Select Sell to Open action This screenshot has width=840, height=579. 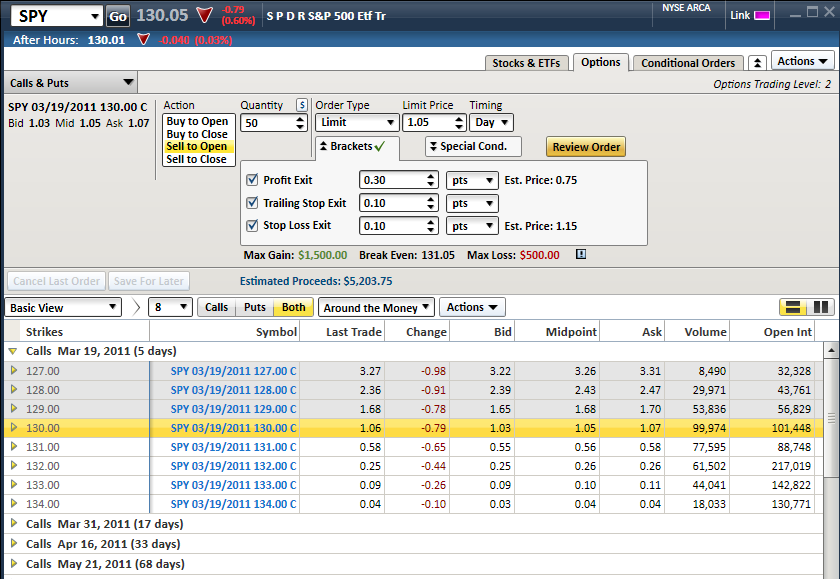click(x=197, y=146)
